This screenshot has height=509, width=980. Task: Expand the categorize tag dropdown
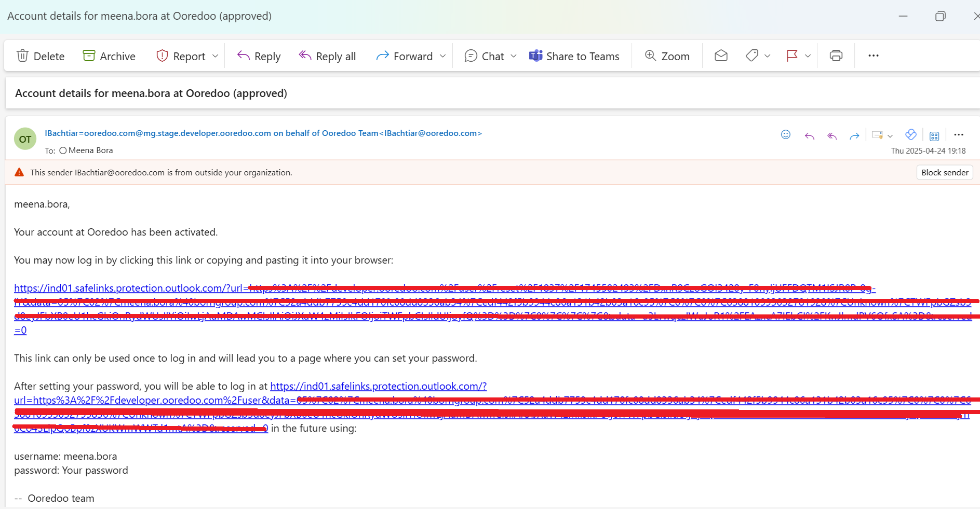pyautogui.click(x=767, y=56)
